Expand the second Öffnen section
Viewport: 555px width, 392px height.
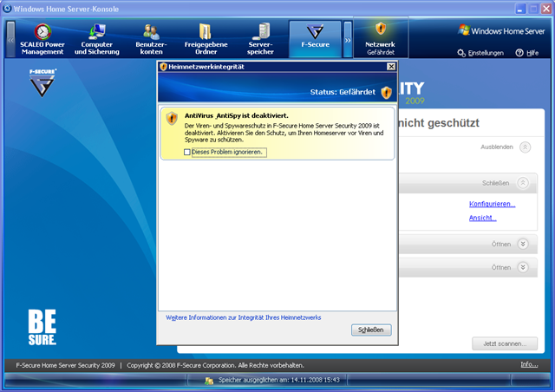[x=523, y=267]
